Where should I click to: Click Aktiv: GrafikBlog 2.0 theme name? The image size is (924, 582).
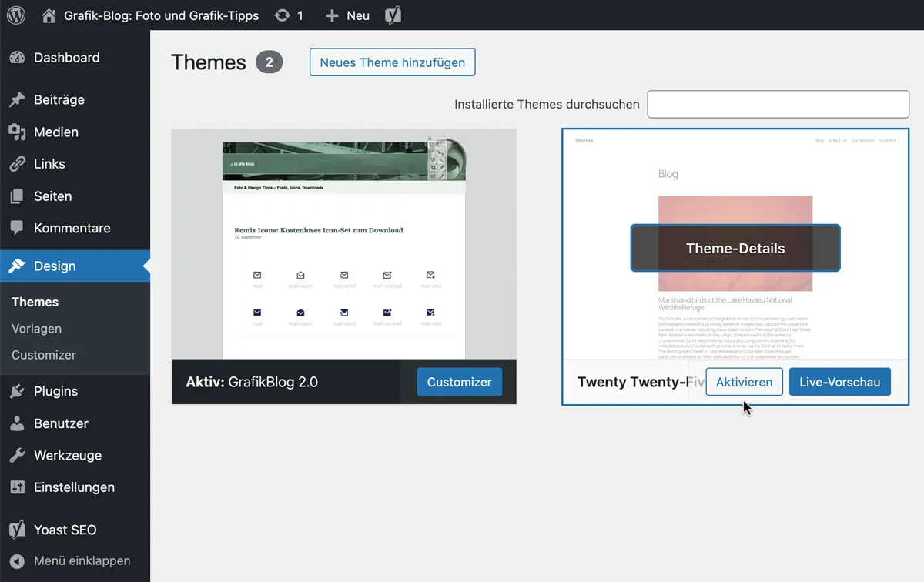252,382
